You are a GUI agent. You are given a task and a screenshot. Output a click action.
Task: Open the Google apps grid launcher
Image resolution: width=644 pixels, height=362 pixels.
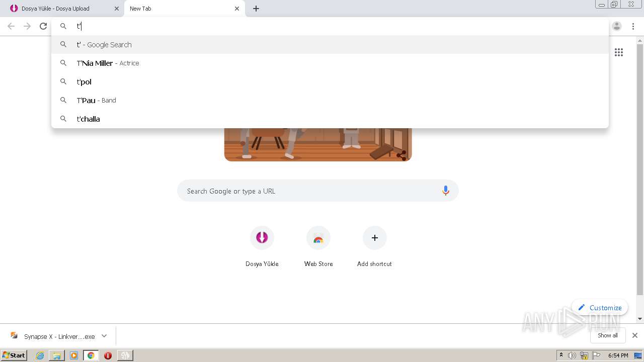click(619, 52)
